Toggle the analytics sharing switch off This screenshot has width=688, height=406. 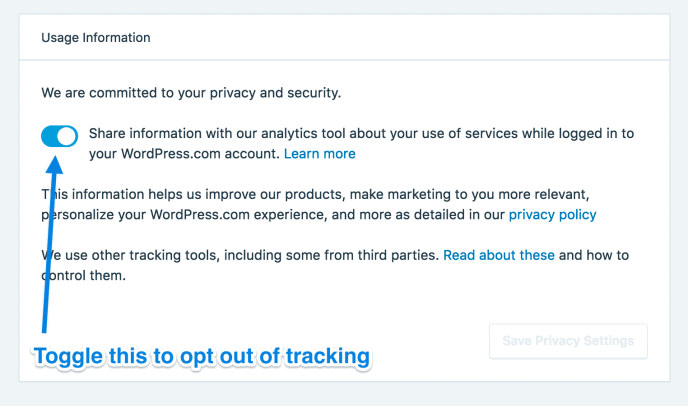click(x=59, y=136)
